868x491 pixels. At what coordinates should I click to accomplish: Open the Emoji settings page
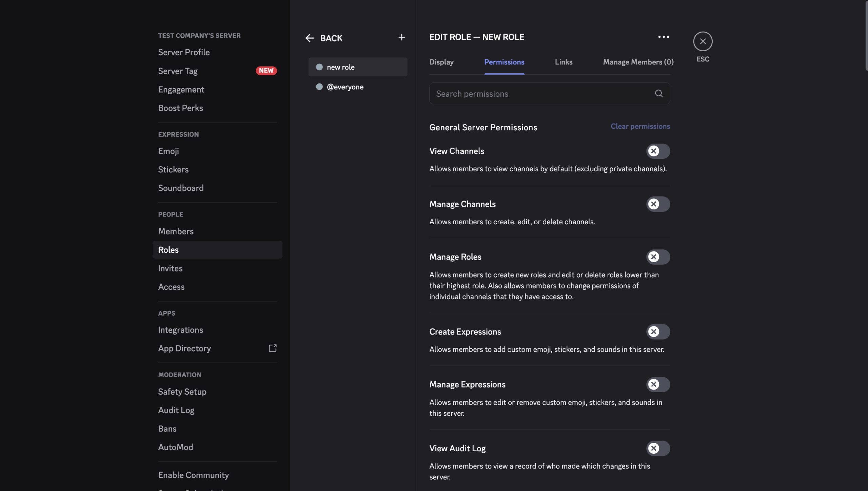[217, 151]
